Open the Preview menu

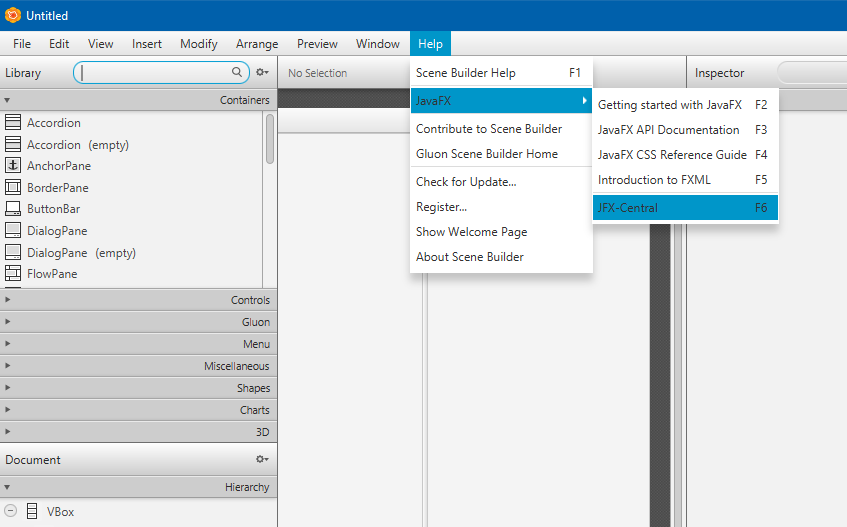317,44
